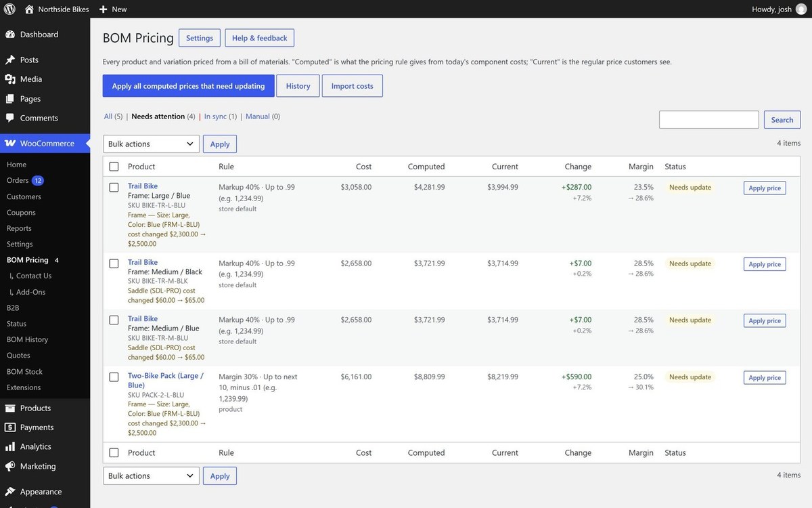Viewport: 812px width, 508px height.
Task: Click the Media library icon
Action: coord(10,79)
